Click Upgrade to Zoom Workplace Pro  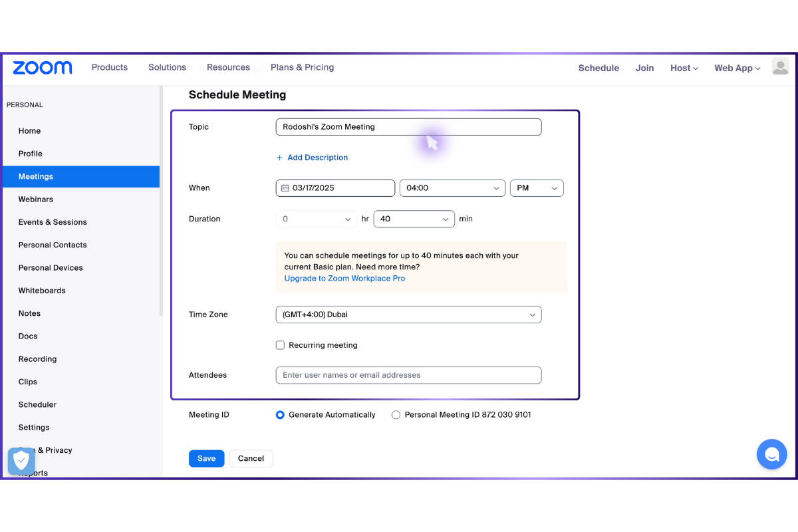(344, 279)
